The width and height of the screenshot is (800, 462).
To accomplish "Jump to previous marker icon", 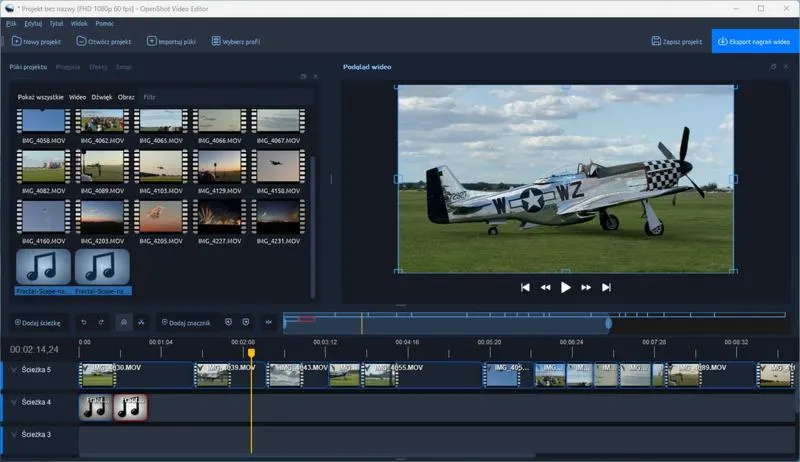I will [228, 322].
